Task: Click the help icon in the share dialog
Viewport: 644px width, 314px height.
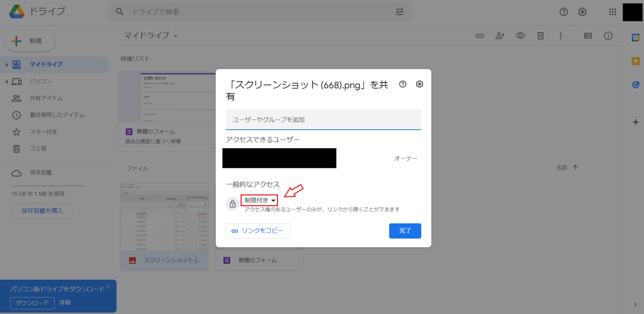Action: (402, 84)
